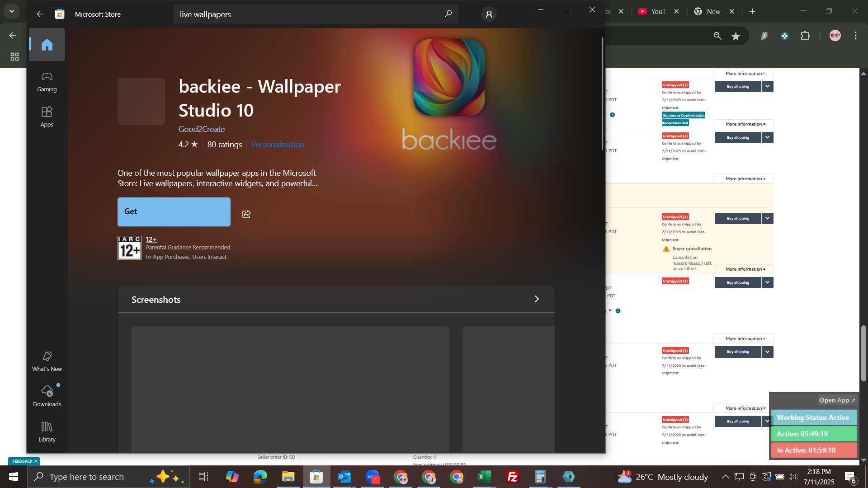Viewport: 868px width, 488px height.
Task: Open Library in Store sidebar
Action: 47,432
